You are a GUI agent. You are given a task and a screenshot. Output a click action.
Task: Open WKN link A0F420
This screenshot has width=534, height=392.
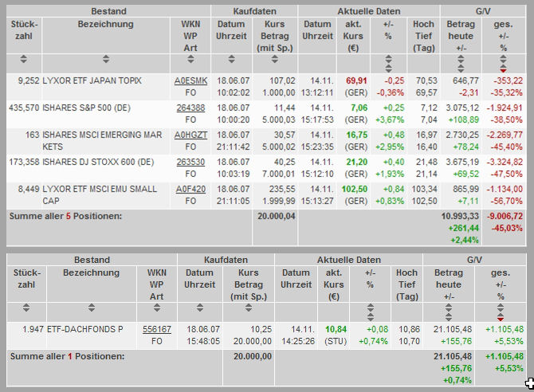point(190,190)
